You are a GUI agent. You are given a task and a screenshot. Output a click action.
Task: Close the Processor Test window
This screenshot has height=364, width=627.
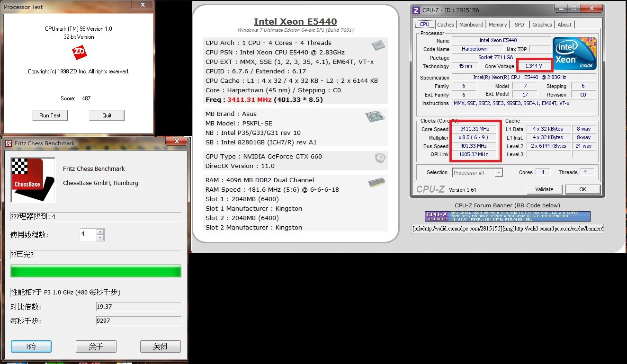pyautogui.click(x=143, y=5)
